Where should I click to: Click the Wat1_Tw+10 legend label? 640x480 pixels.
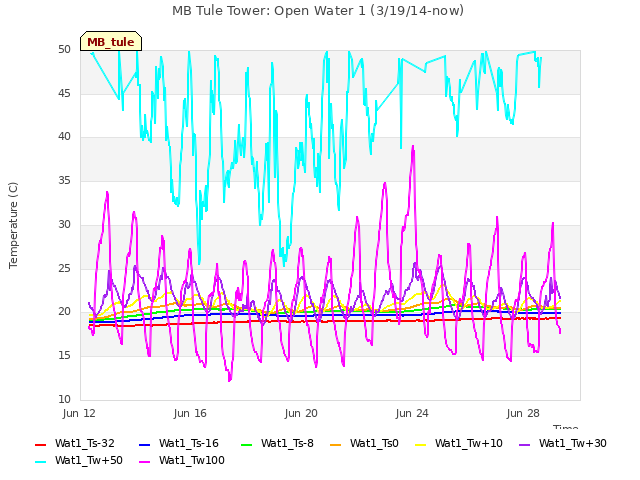coord(469,443)
